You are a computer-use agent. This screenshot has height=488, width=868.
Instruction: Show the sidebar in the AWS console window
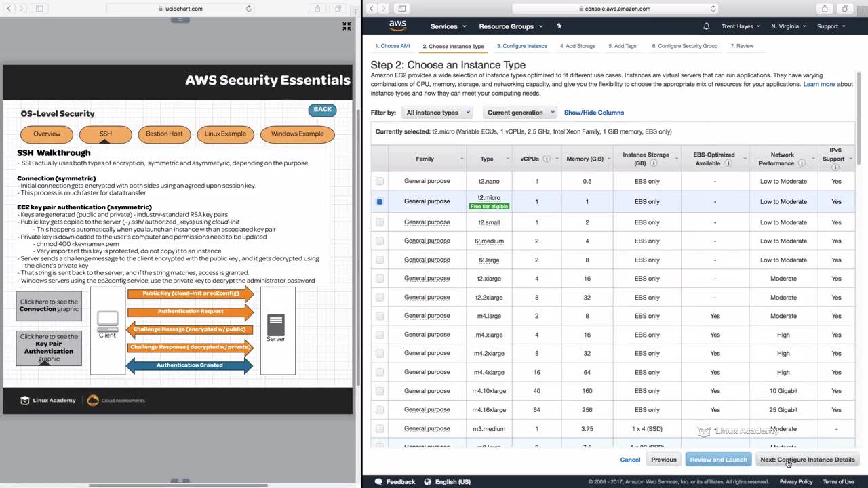[x=402, y=9]
